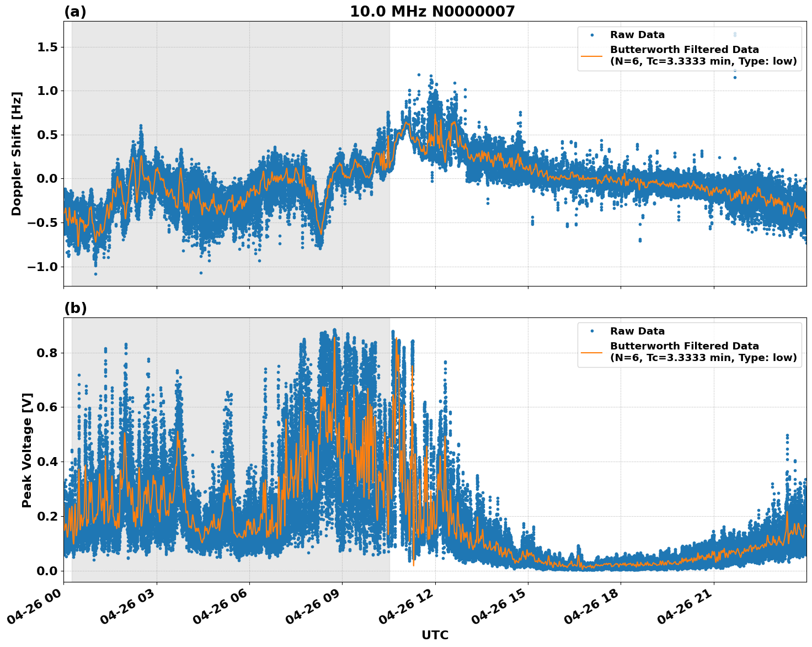This screenshot has height=647, width=812.
Task: Click the outlier dot near 1.7 Hz
Action: click(x=734, y=33)
